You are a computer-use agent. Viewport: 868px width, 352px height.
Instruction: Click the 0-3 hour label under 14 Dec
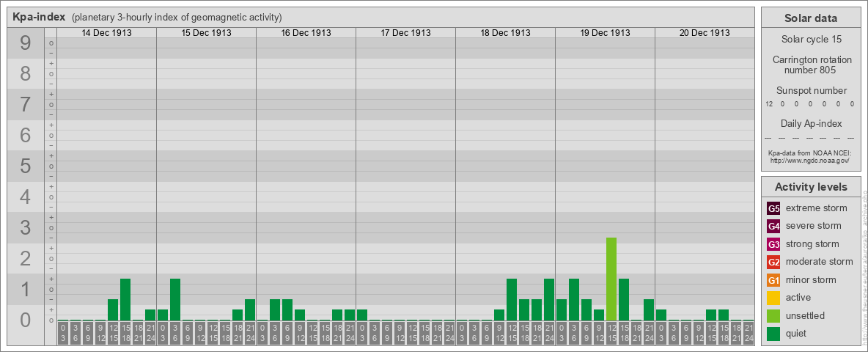coord(63,333)
